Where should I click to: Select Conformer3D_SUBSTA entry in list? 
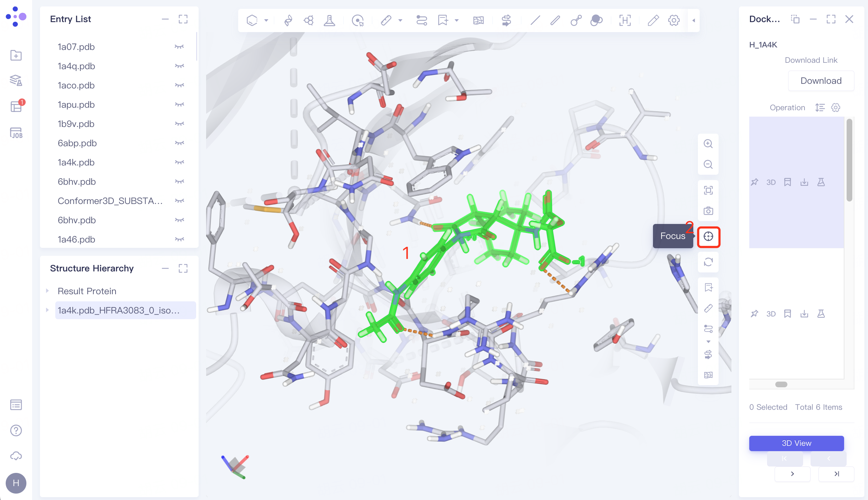coord(110,201)
